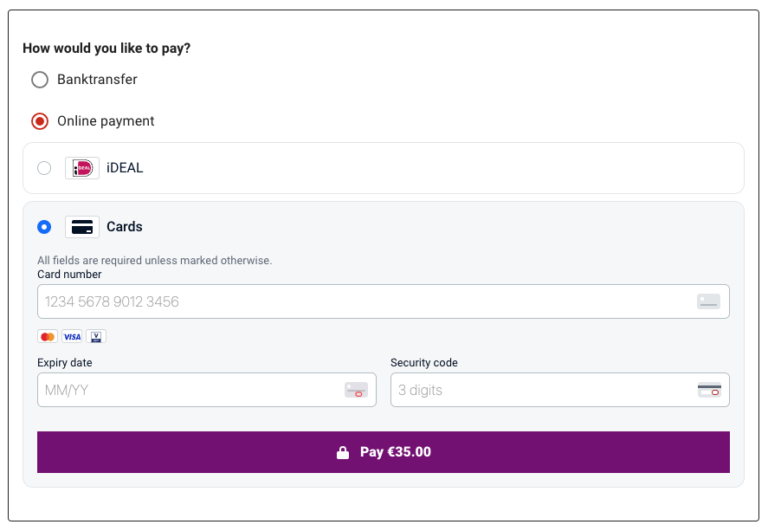This screenshot has height=531, width=768.
Task: Click the Visa logo icon
Action: coord(72,337)
